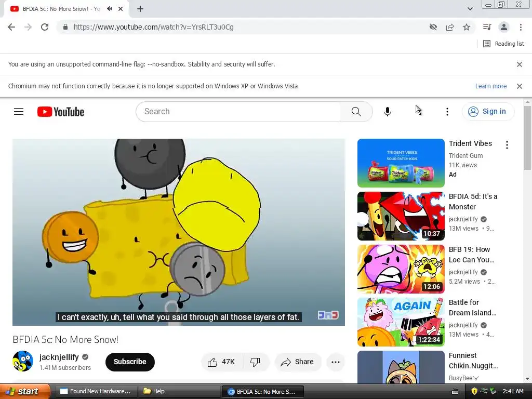532x399 pixels.
Task: Open jacknjellify channel name under video
Action: 59,357
